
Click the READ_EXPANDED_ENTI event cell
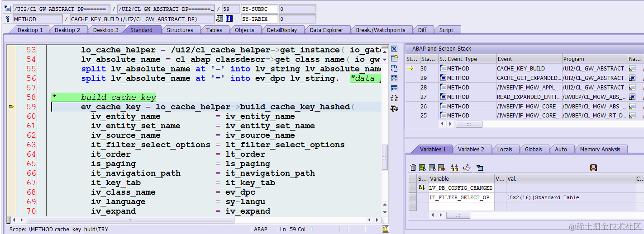529,97
